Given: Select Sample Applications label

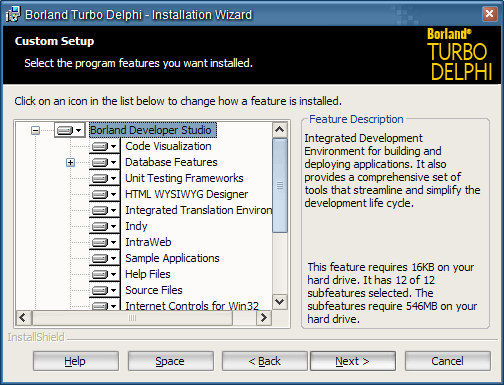Looking at the screenshot, I should click(x=172, y=258).
